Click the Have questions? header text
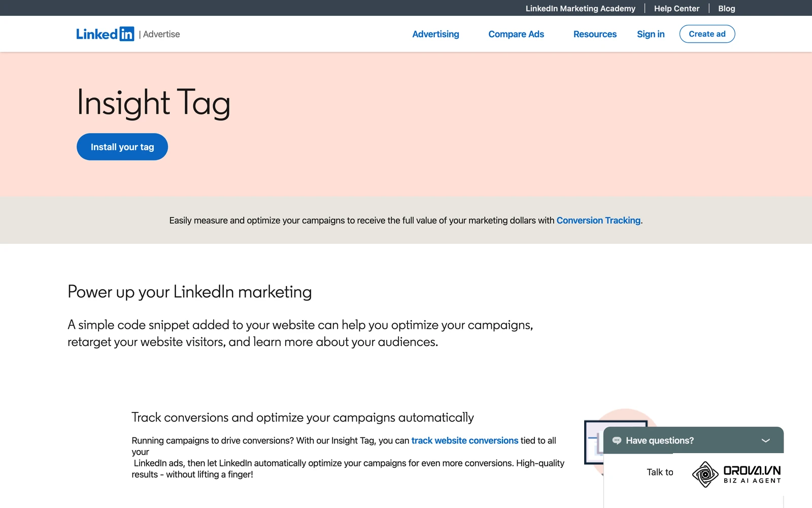The width and height of the screenshot is (812, 508). [x=660, y=440]
